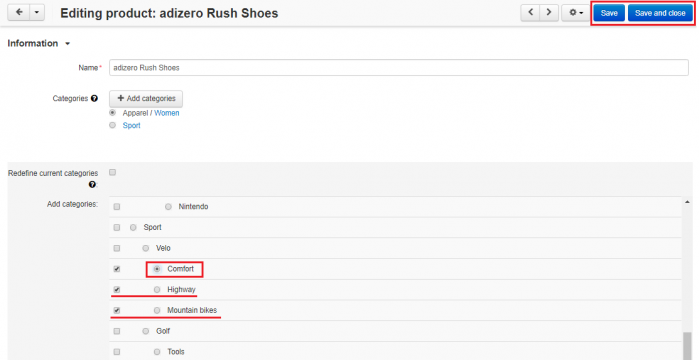The width and height of the screenshot is (700, 360).
Task: Open the back button dropdown arrow
Action: (37, 12)
